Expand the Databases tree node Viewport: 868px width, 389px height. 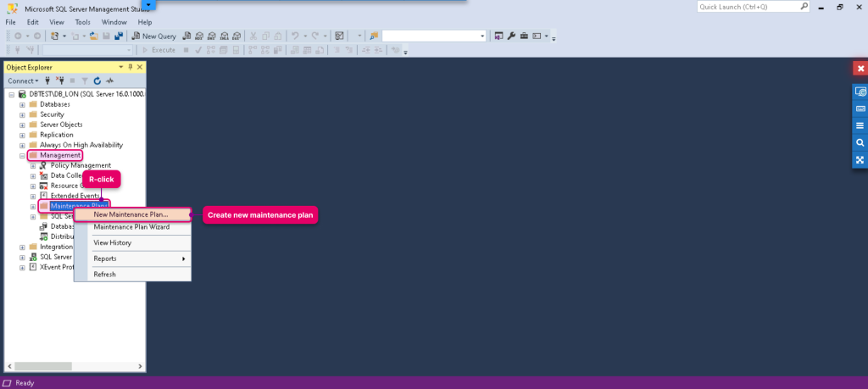click(x=22, y=104)
